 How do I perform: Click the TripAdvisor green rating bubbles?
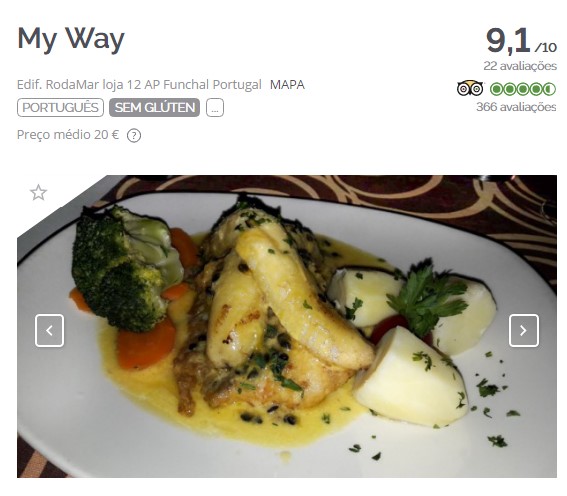[523, 89]
